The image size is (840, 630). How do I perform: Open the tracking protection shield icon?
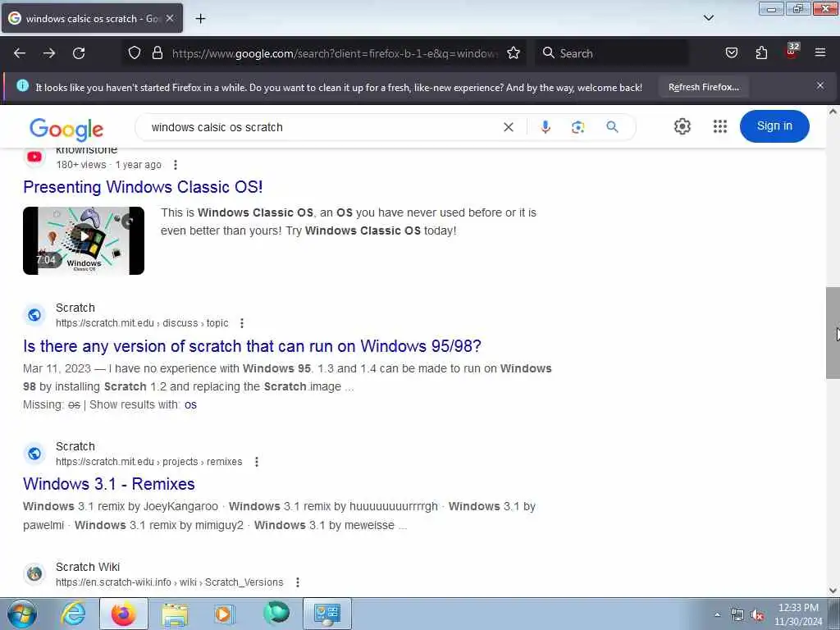click(135, 53)
